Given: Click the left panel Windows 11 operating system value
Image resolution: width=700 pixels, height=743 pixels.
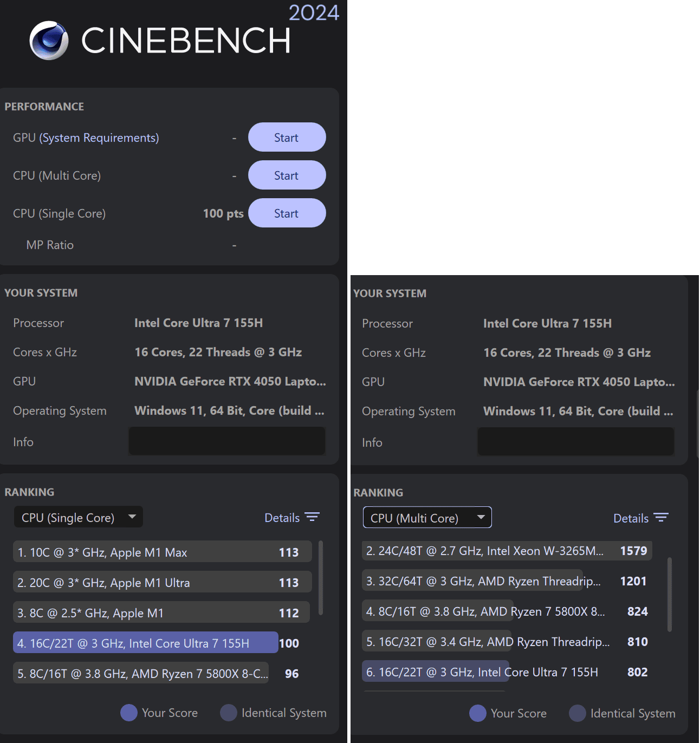Looking at the screenshot, I should click(229, 410).
